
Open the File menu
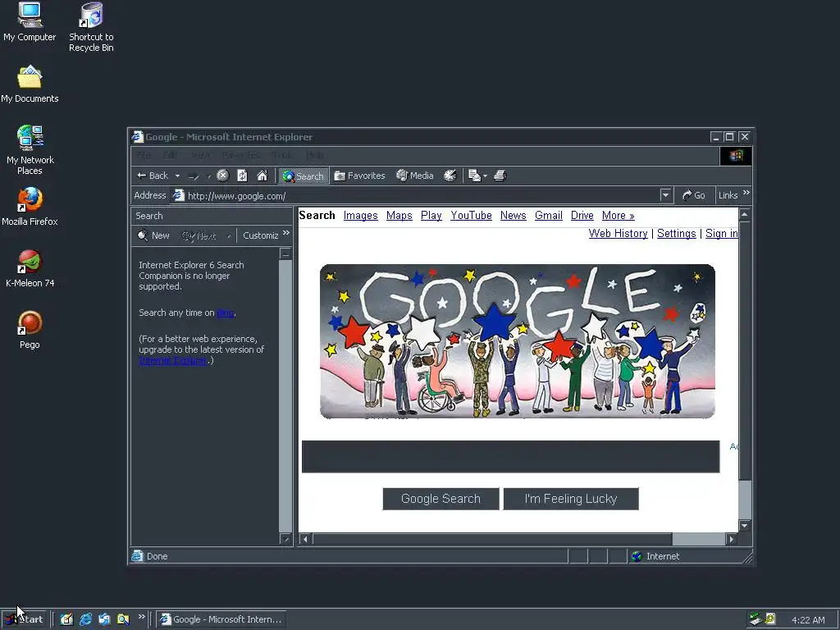[144, 155]
